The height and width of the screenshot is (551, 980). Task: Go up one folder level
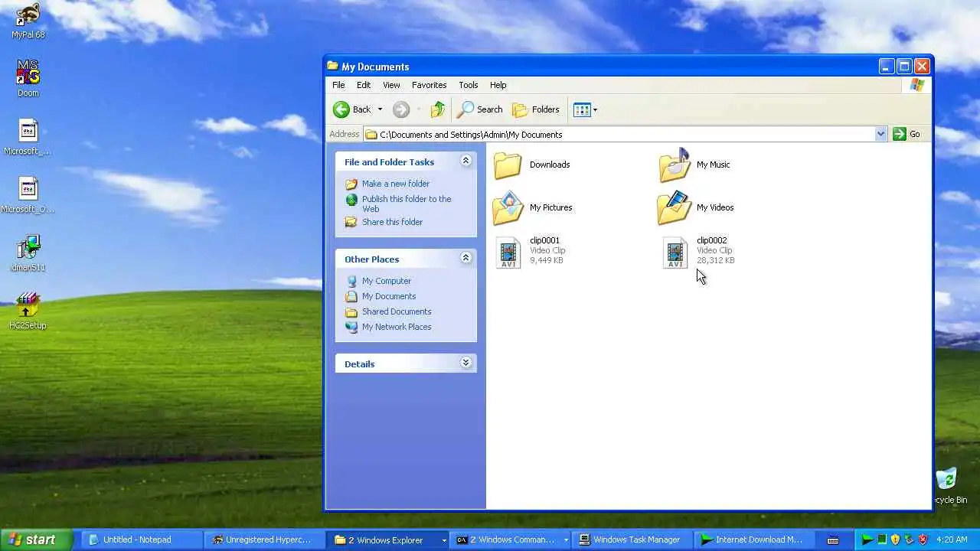[x=437, y=109]
